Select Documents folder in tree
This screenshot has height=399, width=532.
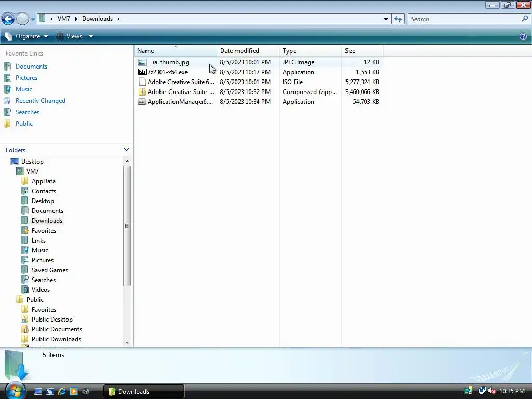(x=47, y=211)
